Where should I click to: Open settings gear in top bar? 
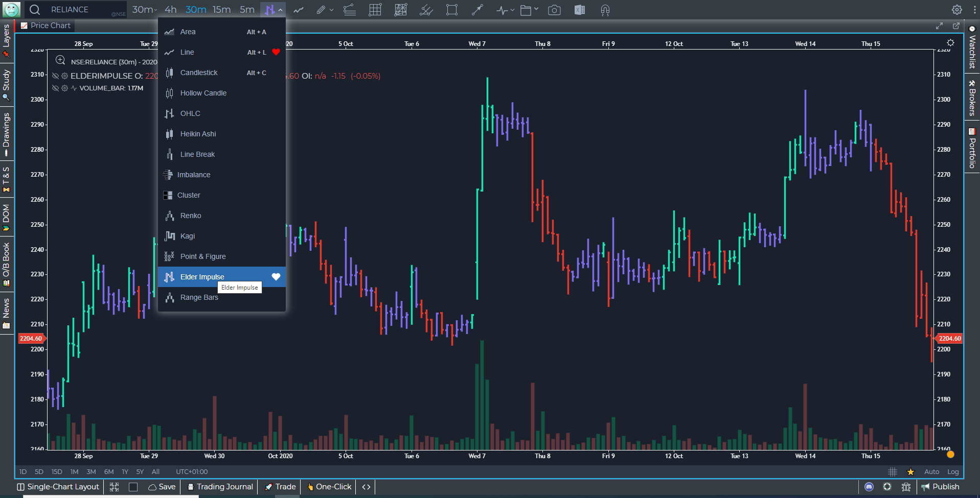957,10
